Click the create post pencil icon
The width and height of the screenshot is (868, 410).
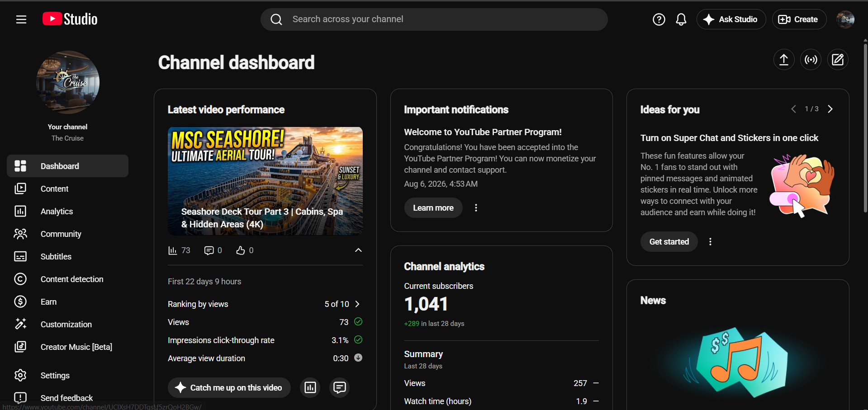(x=838, y=60)
